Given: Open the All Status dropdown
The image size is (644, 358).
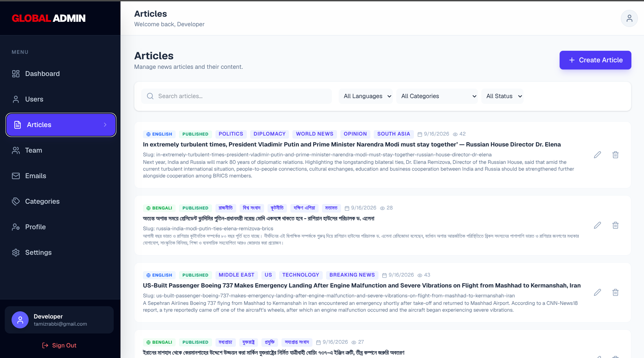Looking at the screenshot, I should click(502, 96).
